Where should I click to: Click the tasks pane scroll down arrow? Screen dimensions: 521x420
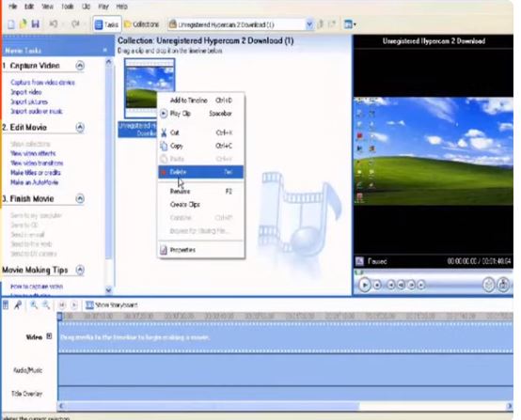coord(108,290)
